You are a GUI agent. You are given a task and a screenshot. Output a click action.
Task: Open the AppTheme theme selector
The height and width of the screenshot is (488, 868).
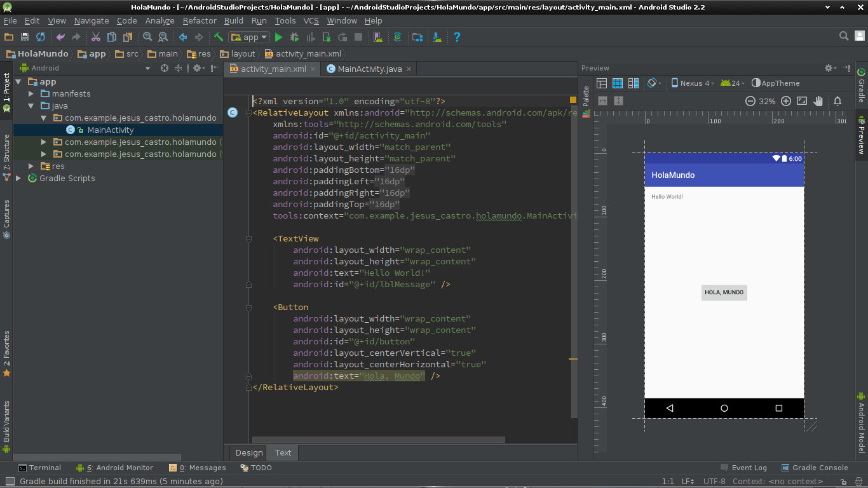pos(775,83)
